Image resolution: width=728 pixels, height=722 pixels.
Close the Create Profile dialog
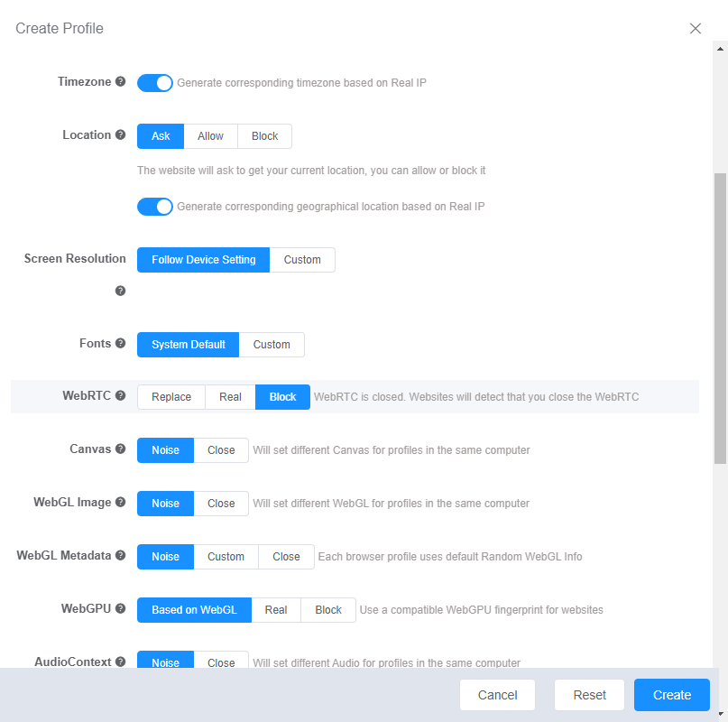click(x=696, y=28)
